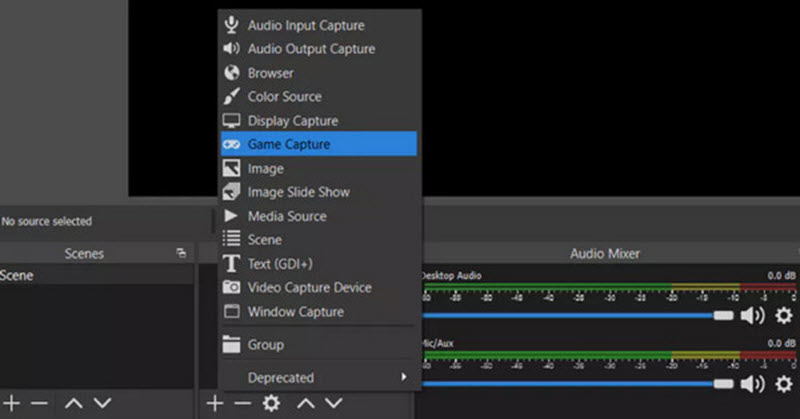Choose Image Slide Show source
The height and width of the screenshot is (419, 800).
coord(319,192)
